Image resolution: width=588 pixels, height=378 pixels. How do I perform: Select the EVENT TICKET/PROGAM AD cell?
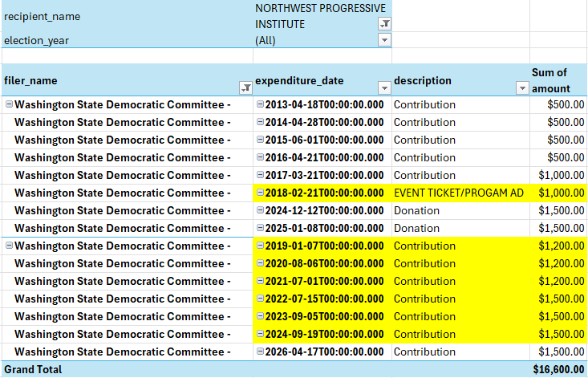461,193
